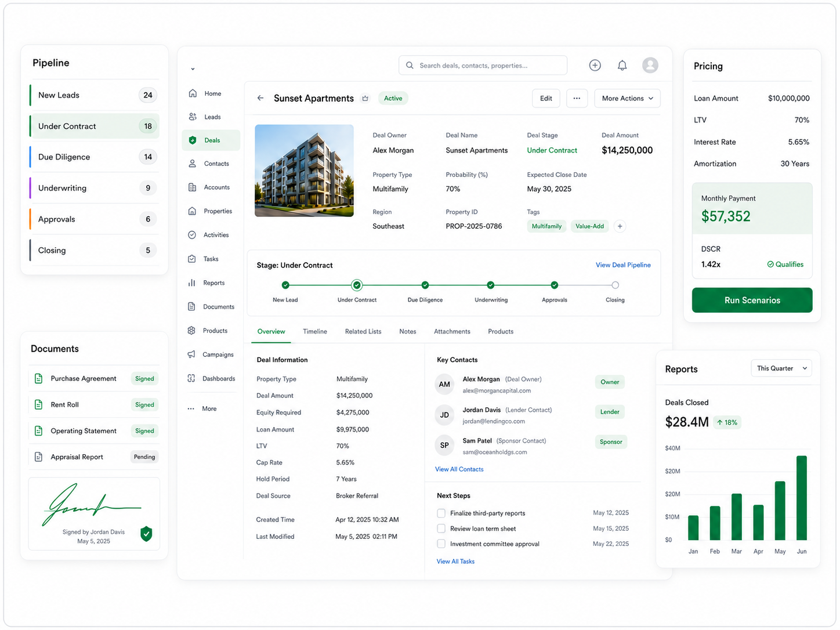Click Jordan Davis JD contact avatar
Image resolution: width=840 pixels, height=630 pixels.
444,415
